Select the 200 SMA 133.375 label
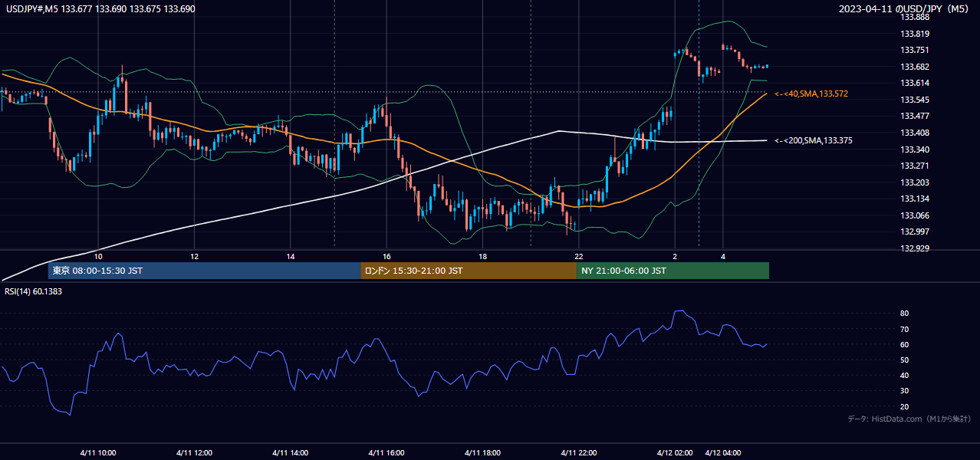Image resolution: width=980 pixels, height=460 pixels. click(x=814, y=140)
